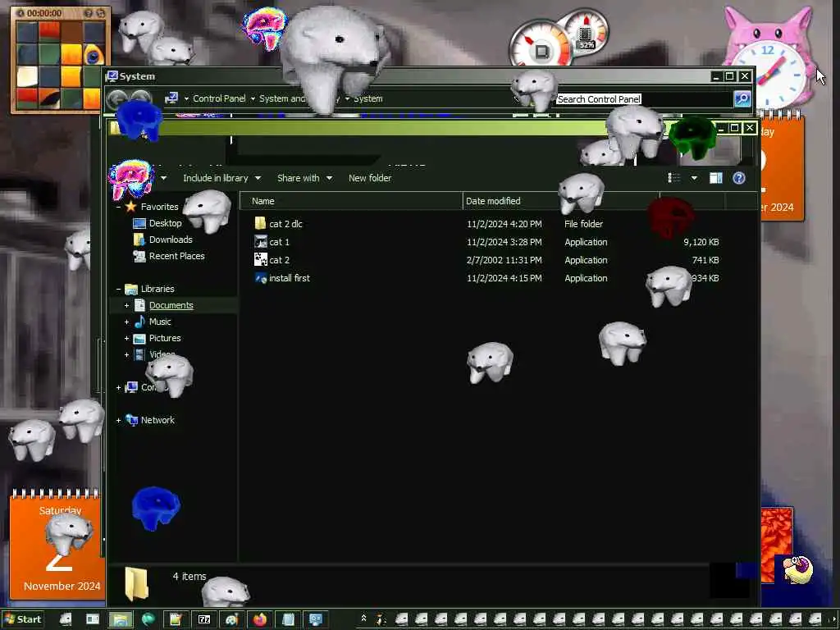Screen dimensions: 840x630
Task: Select the install first application icon
Action: pos(260,278)
